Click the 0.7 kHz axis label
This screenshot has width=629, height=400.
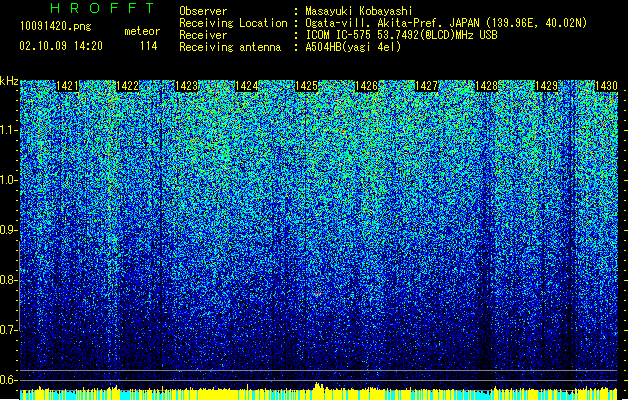9,330
